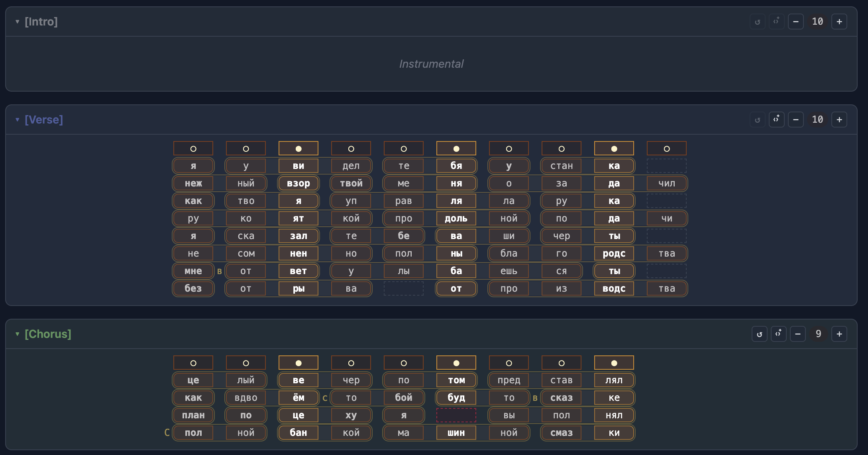Click the empty red dashed cell in Chorus
This screenshot has height=455, width=868.
[x=456, y=415]
